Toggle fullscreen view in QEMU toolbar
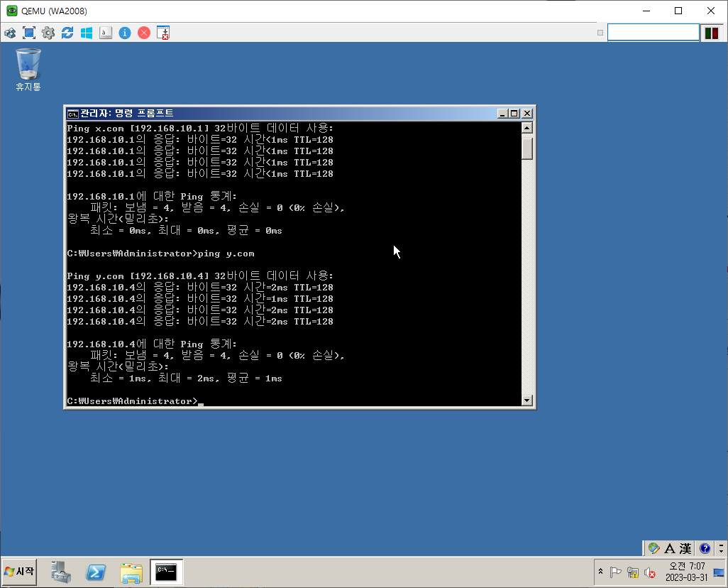The width and height of the screenshot is (728, 588). [x=29, y=33]
